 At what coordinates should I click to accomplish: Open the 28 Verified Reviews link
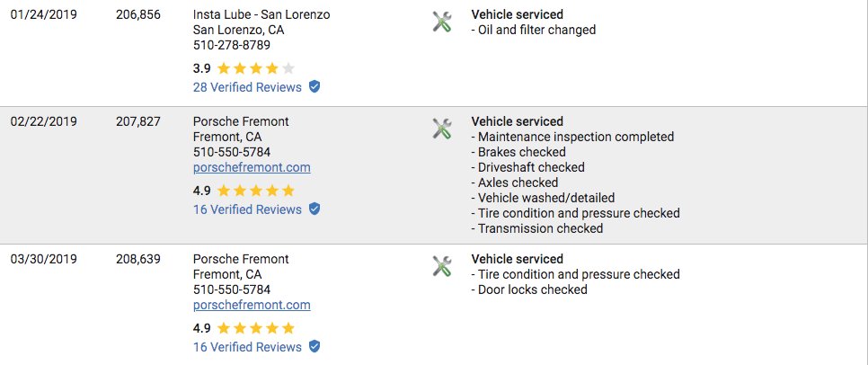coord(247,87)
